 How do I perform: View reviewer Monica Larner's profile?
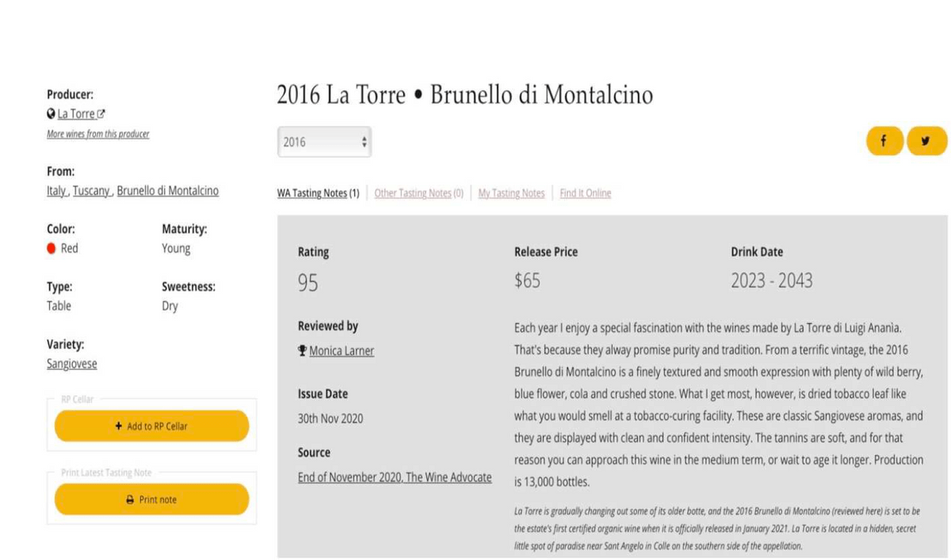342,351
